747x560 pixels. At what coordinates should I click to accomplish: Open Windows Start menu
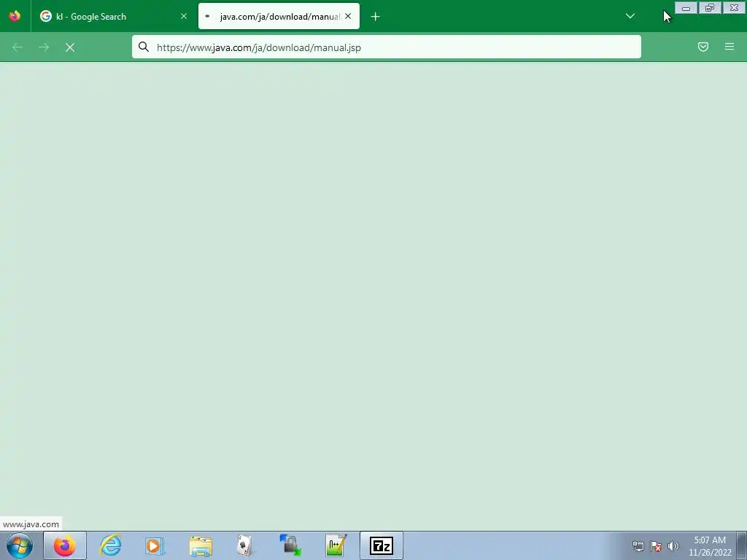20,545
